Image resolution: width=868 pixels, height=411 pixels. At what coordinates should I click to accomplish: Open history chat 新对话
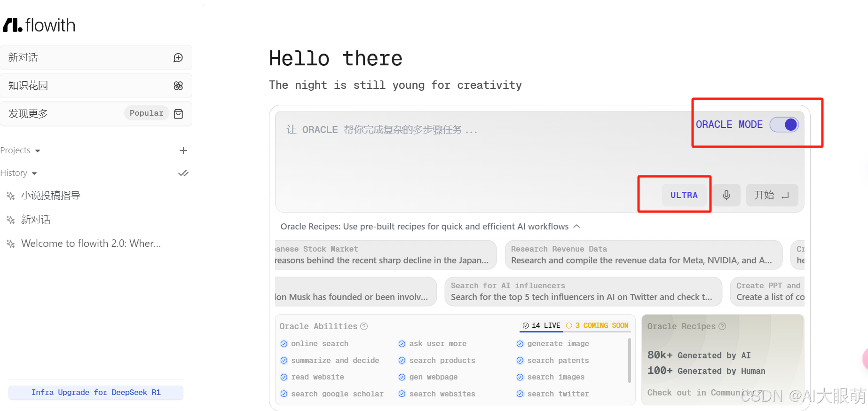pos(36,220)
